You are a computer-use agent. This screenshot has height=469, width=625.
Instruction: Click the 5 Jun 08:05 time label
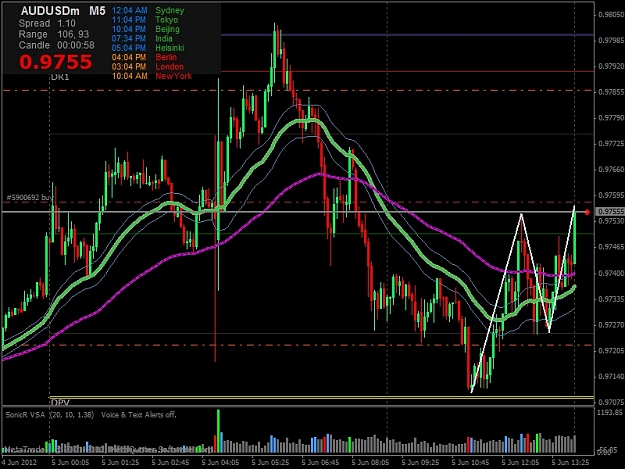click(370, 463)
